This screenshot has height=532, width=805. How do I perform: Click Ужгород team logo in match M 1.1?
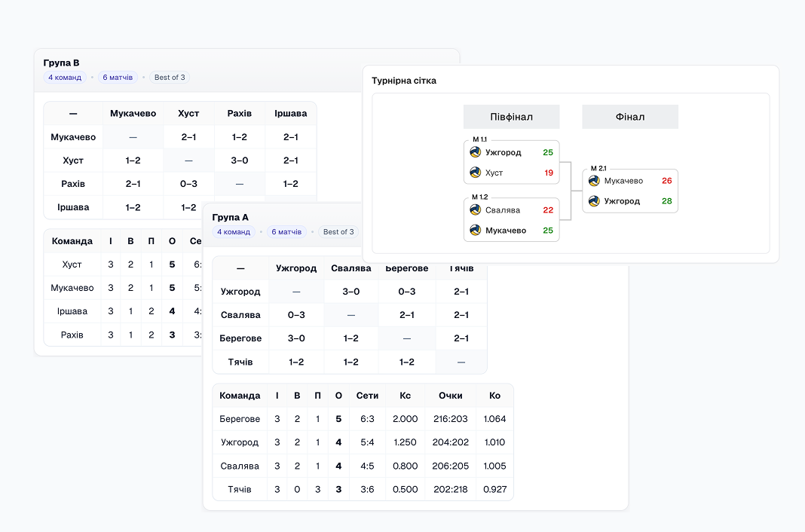click(475, 152)
